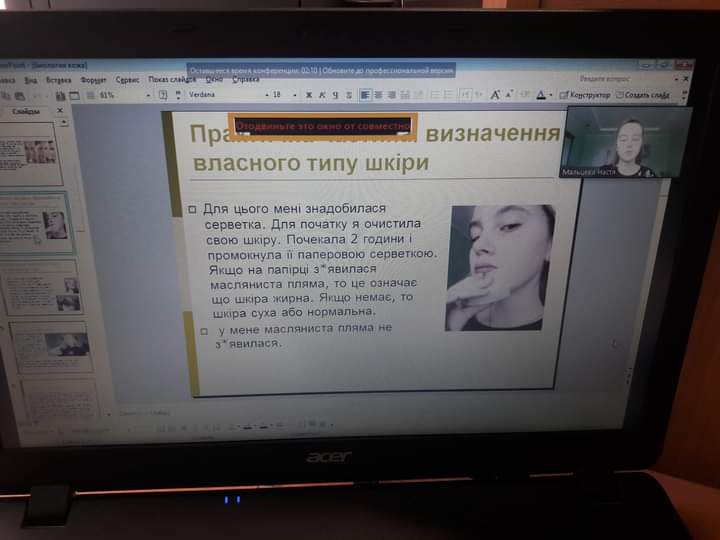Apply italic formatting to text
Screen dimensions: 720x540
point(323,95)
